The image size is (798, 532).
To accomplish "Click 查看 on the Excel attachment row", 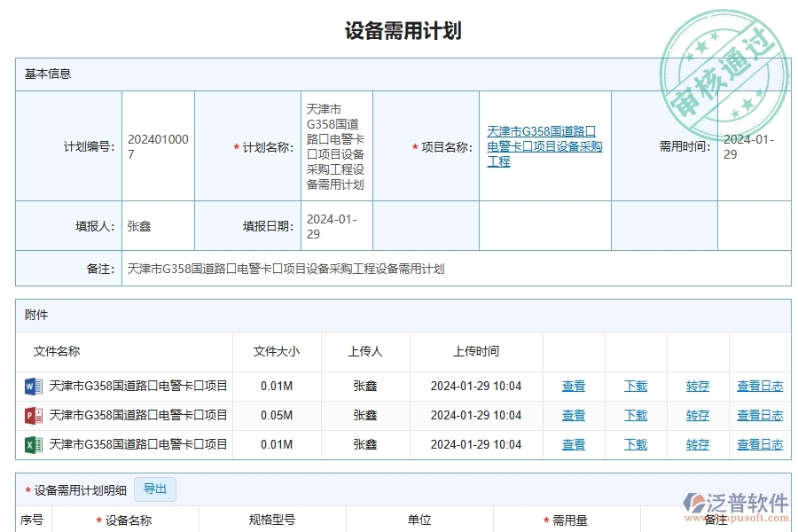I will [573, 443].
